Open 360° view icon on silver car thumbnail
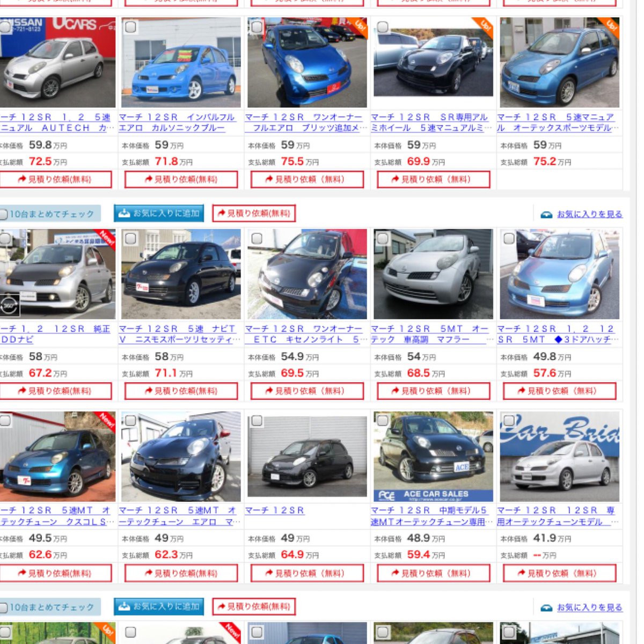 pyautogui.click(x=10, y=305)
